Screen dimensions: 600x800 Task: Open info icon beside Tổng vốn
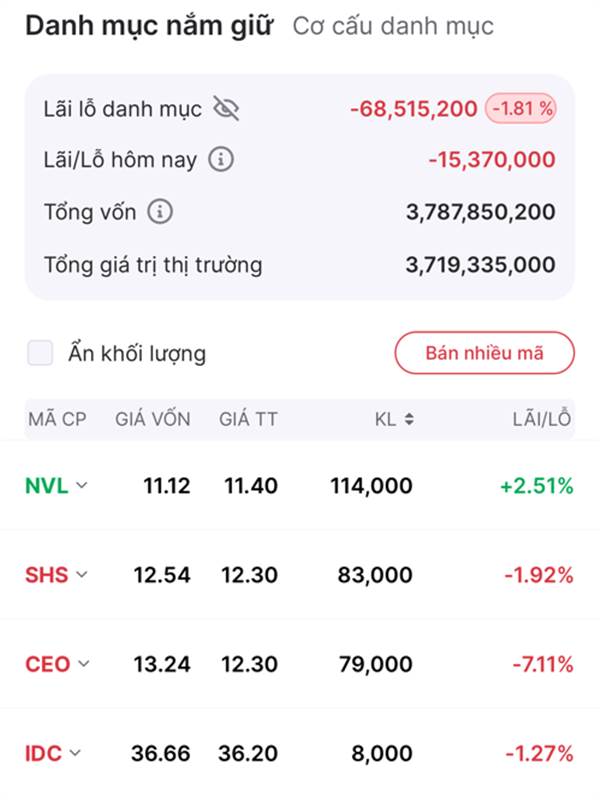[160, 212]
